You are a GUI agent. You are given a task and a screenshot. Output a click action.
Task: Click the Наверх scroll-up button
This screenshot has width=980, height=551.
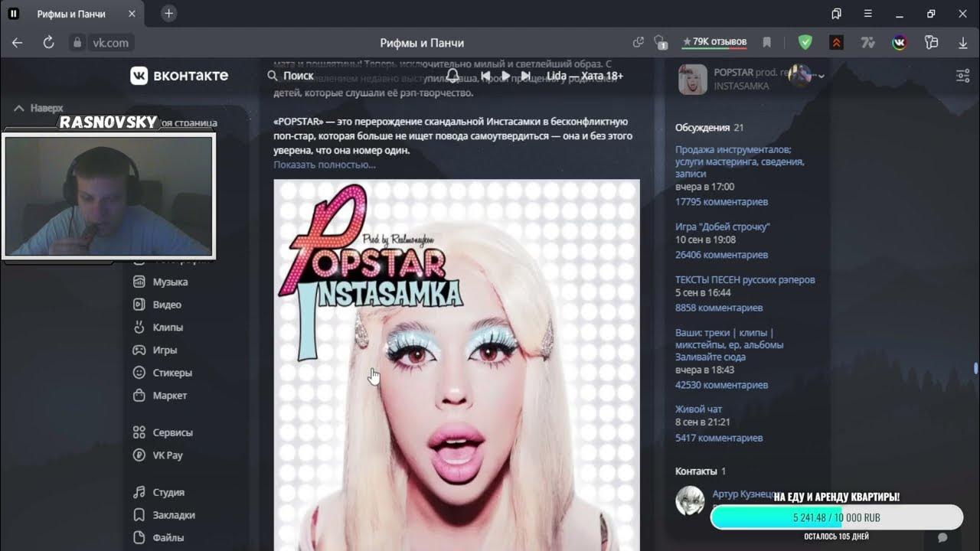39,109
